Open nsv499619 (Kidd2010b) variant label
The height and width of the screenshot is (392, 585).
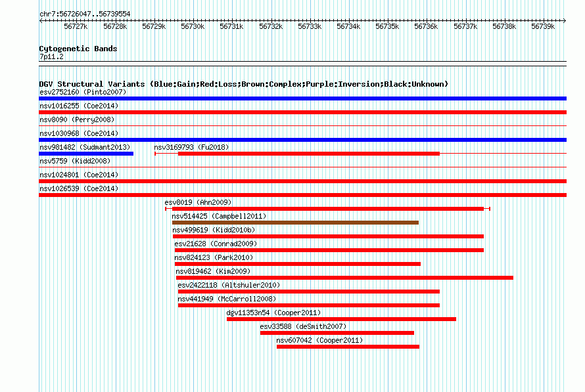point(214,230)
